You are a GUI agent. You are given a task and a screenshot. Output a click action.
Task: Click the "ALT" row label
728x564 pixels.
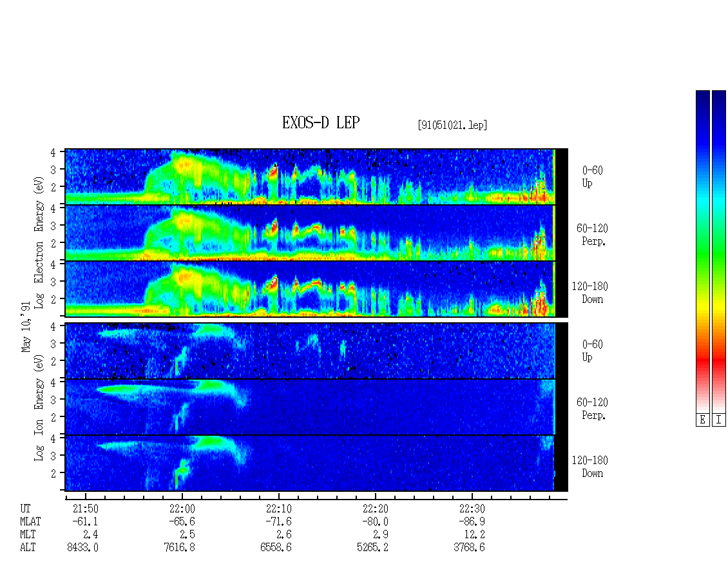pos(28,548)
